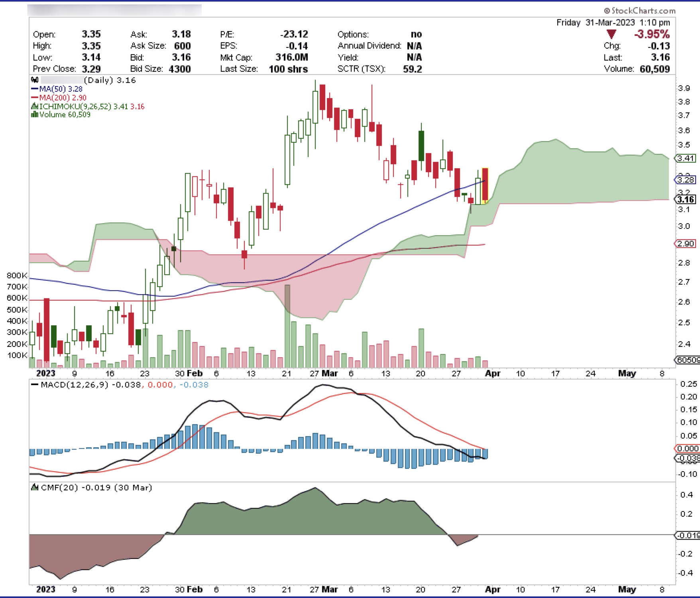Select the blue MA(50) legend line swatch
700x598 pixels.
(35, 89)
